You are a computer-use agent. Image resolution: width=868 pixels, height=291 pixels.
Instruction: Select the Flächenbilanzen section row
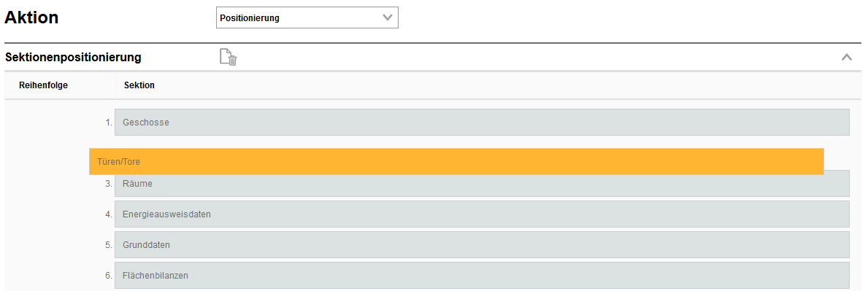point(482,275)
